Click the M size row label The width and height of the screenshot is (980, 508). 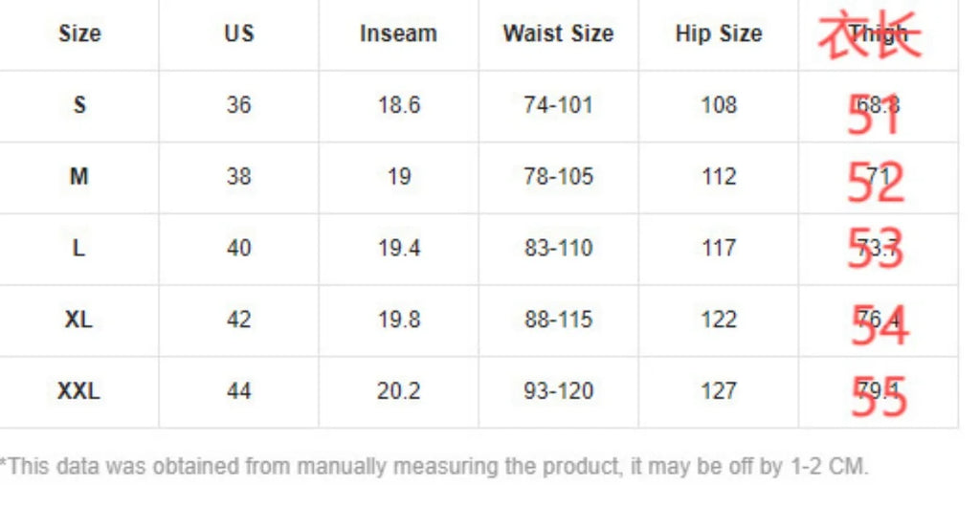pos(79,176)
